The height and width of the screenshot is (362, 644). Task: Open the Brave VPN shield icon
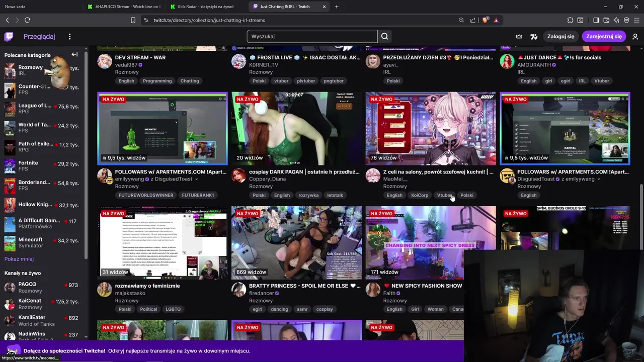click(626, 20)
